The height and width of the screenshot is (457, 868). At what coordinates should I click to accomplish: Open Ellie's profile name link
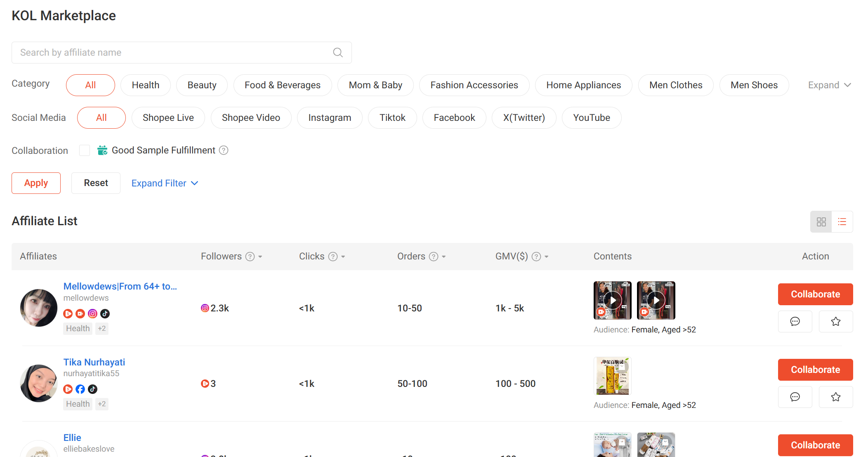72,438
